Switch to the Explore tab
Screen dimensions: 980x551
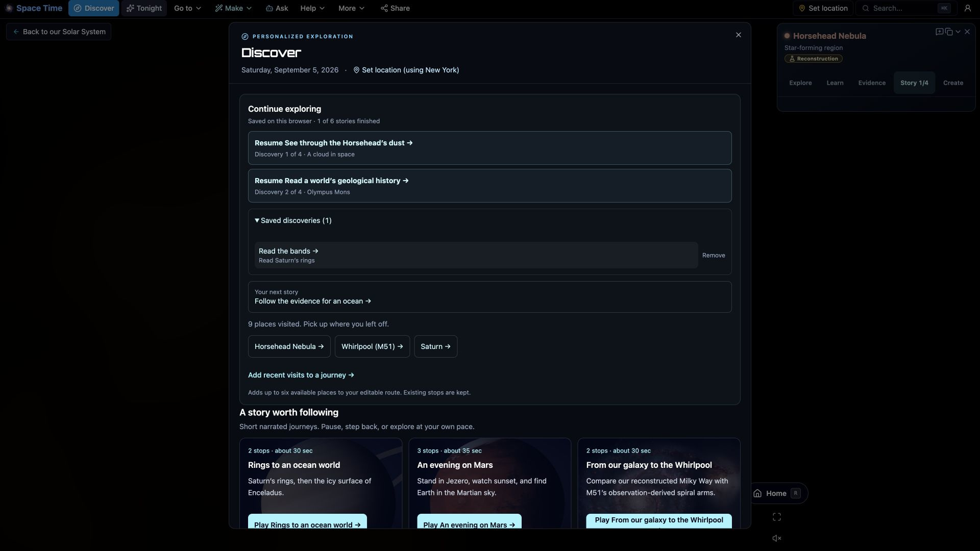click(x=800, y=83)
